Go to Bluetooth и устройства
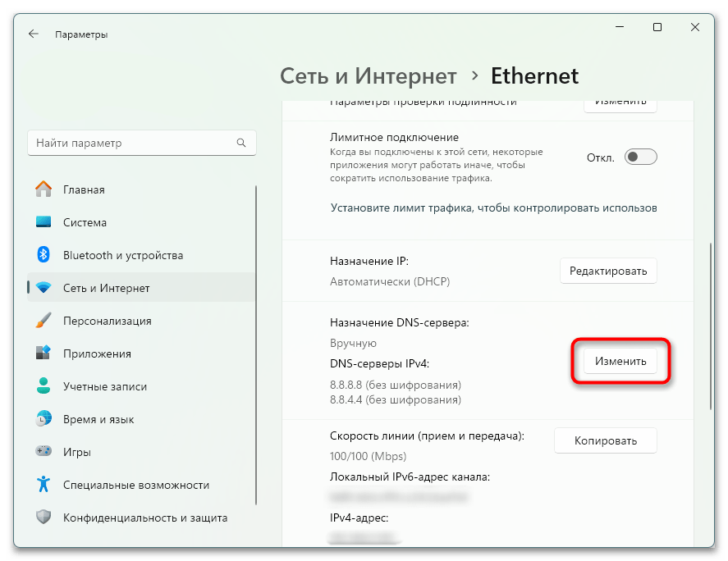Screen dimensions: 728x561 pos(141,255)
